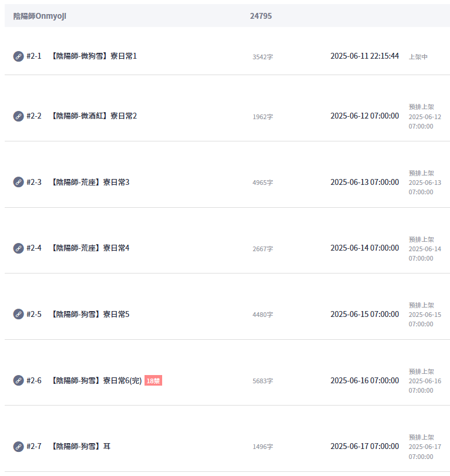
Task: Click the link icon beside chapter #2-3
Action: pyautogui.click(x=19, y=182)
